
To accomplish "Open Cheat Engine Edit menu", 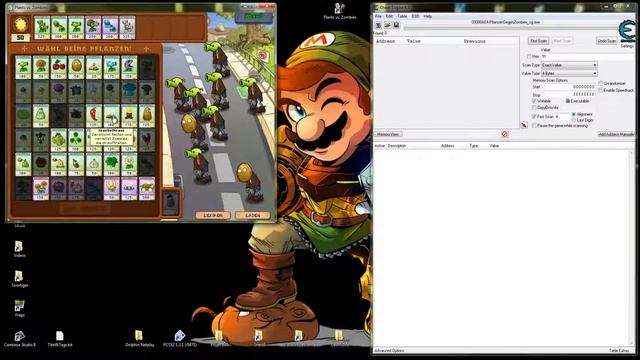I will pyautogui.click(x=389, y=16).
